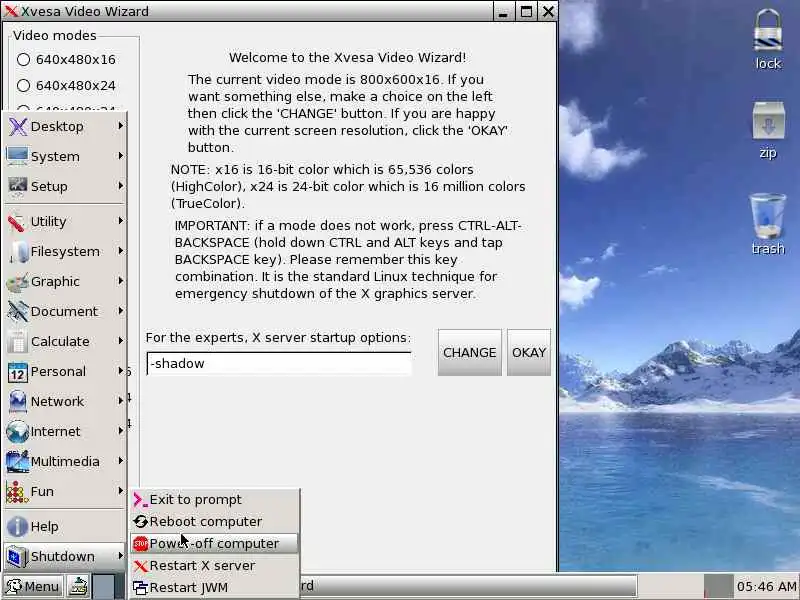Expand the Graphic submenu arrow
Image resolution: width=800 pixels, height=600 pixels.
pos(120,281)
